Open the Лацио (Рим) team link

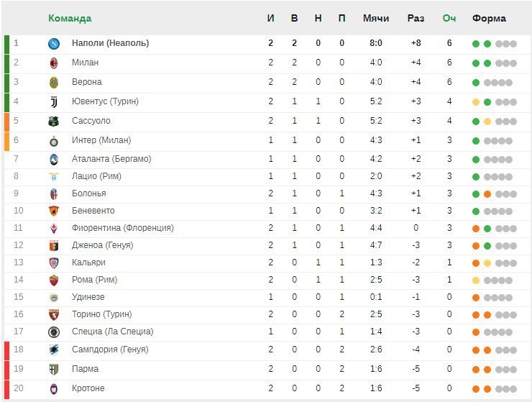click(96, 176)
